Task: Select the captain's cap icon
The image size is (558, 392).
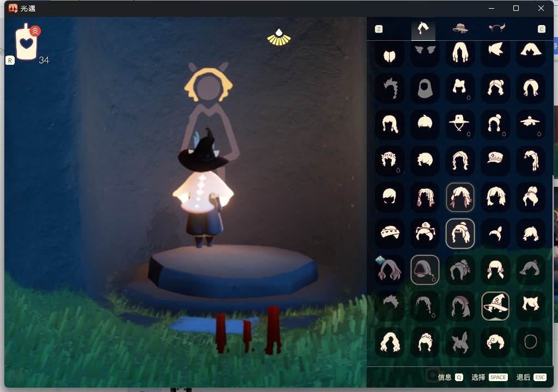Action: 495,160
